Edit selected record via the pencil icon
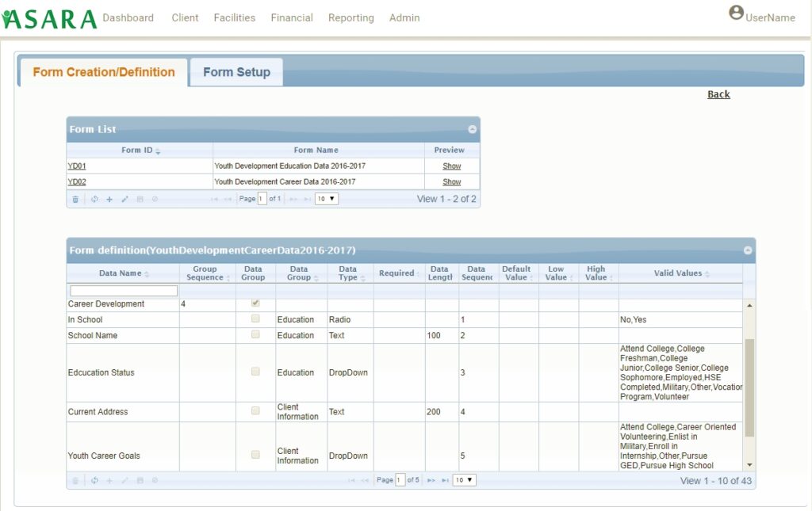 [125, 199]
